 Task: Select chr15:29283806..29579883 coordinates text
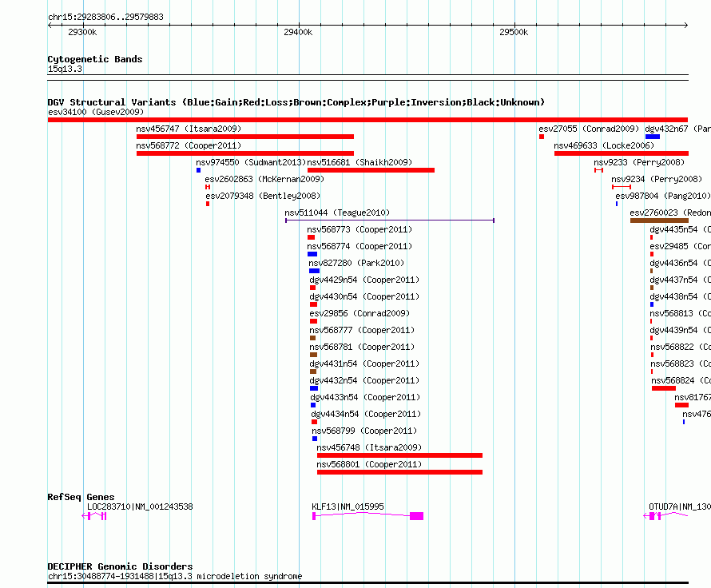tap(105, 17)
